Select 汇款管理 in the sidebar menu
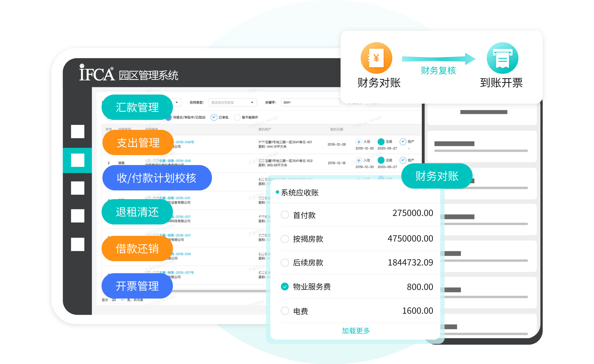 pos(137,107)
